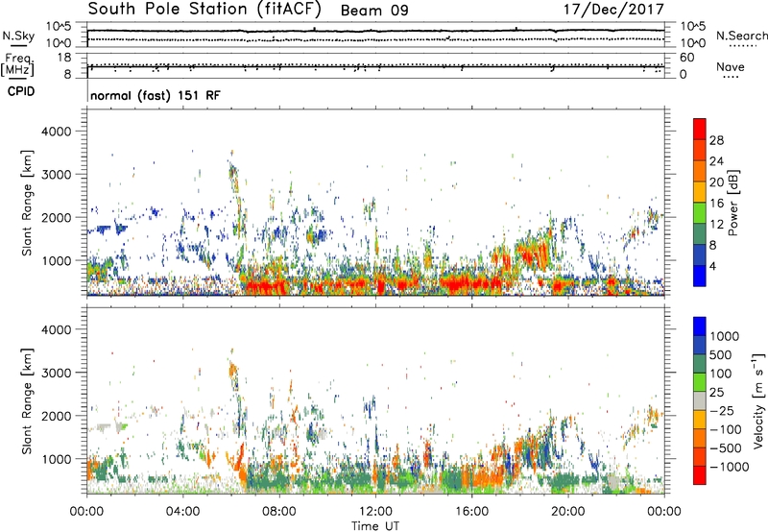Click the 'N.Search' legend label
This screenshot has height=532, width=768.
(741, 36)
